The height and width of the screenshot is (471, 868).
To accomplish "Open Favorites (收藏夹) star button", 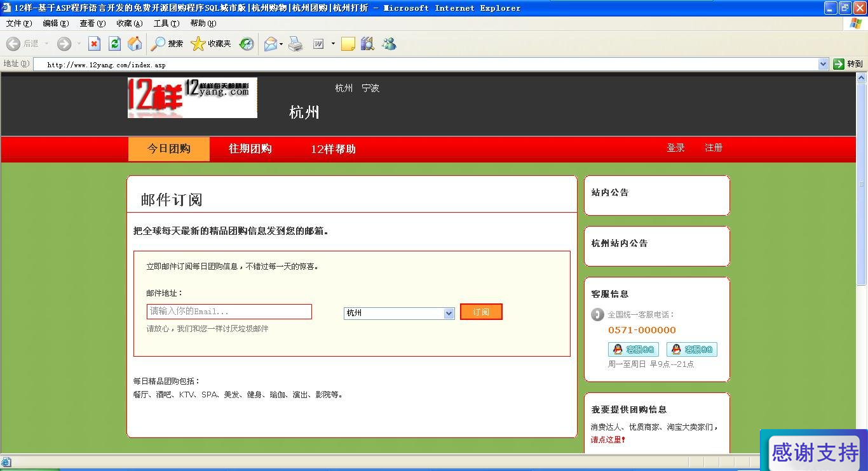I will (211, 44).
